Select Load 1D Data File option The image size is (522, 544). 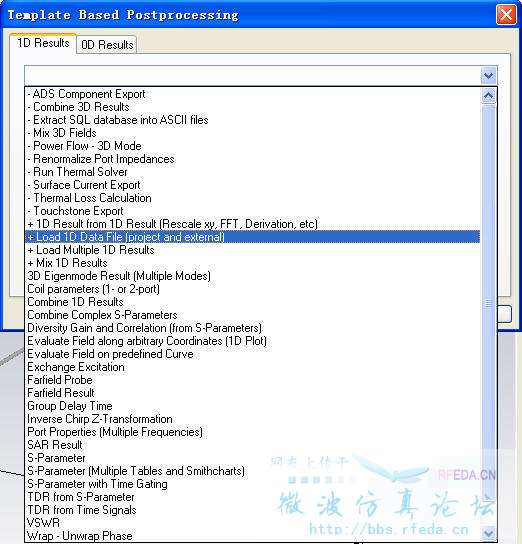point(253,237)
